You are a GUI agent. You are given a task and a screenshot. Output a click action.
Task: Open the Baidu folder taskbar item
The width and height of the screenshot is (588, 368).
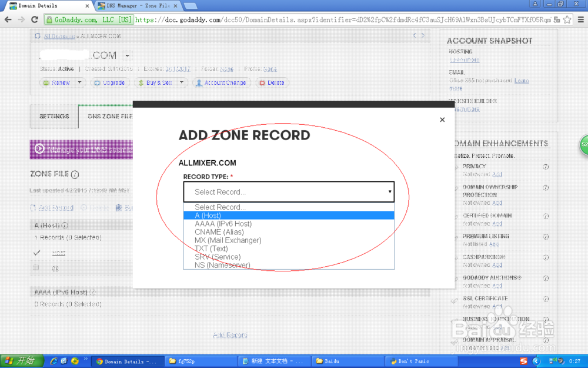348,362
